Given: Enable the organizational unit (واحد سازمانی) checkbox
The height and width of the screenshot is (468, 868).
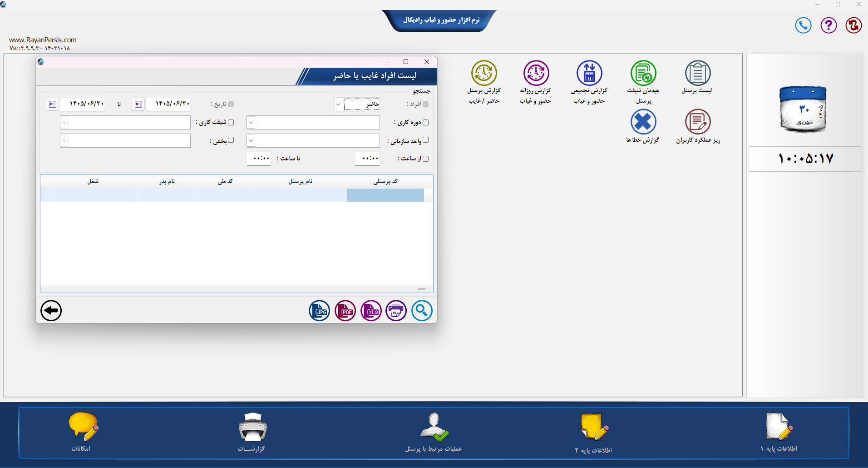Looking at the screenshot, I should click(x=425, y=140).
